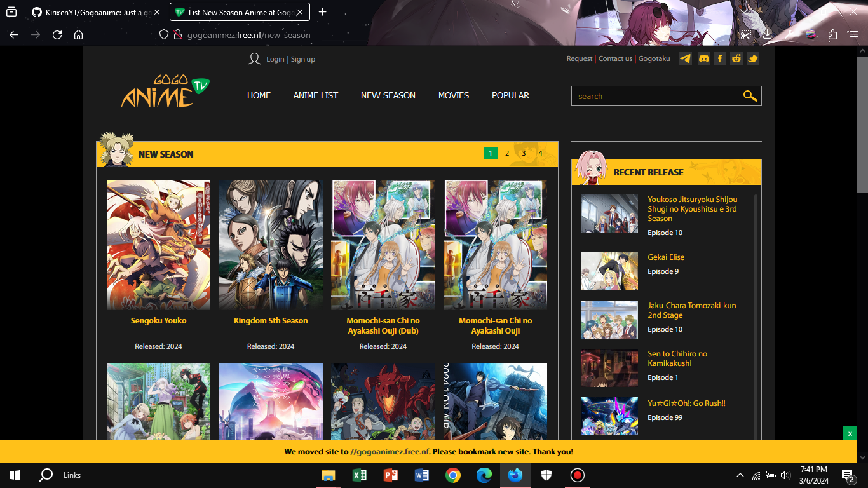Open the Reddit social icon
Viewport: 868px width, 488px height.
736,58
